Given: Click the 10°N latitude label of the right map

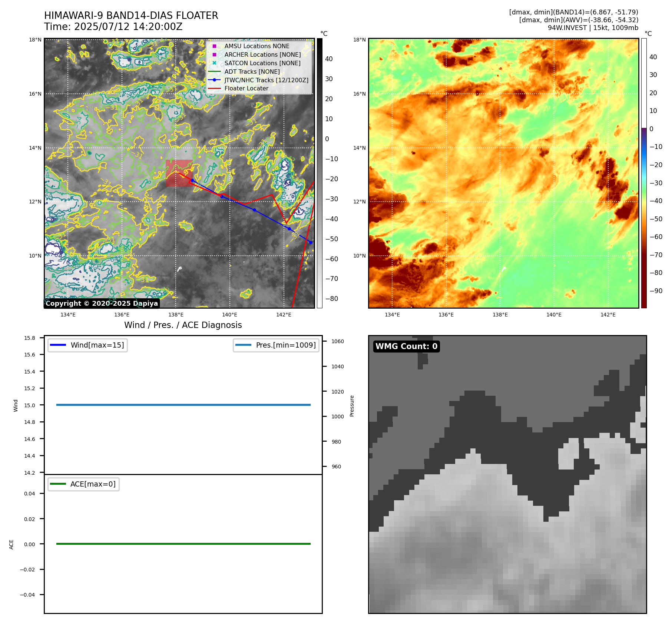Looking at the screenshot, I should 360,256.
